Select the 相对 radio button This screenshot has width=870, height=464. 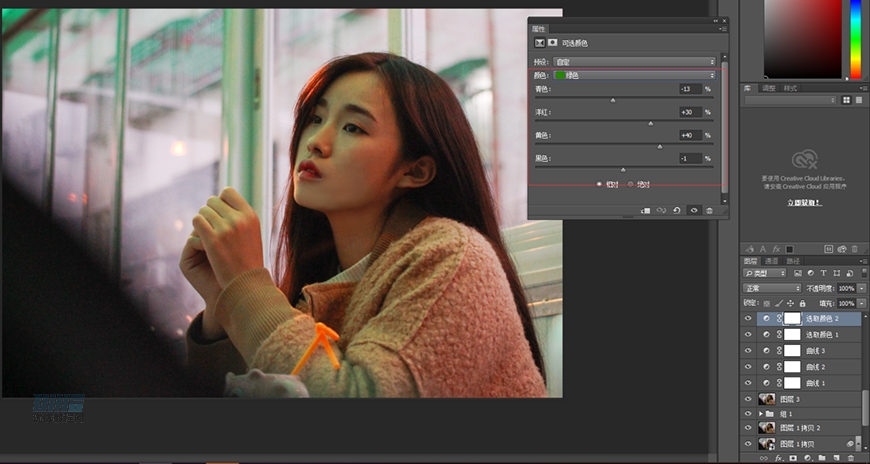pos(600,184)
